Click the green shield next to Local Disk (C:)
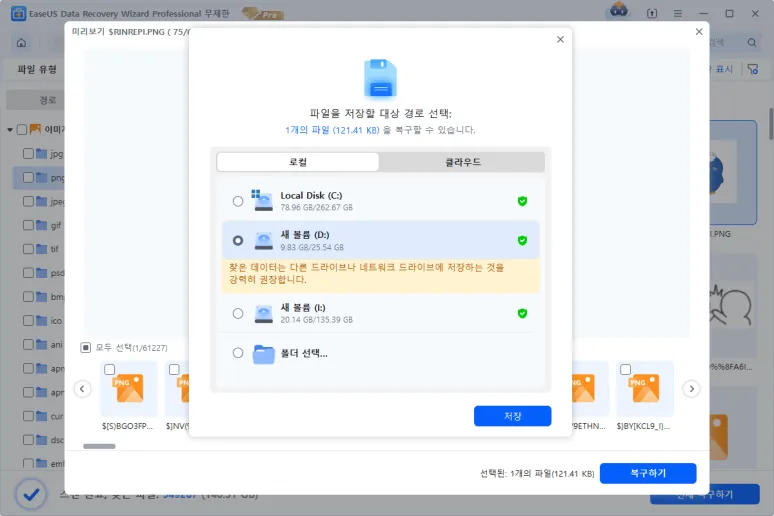 tap(522, 201)
